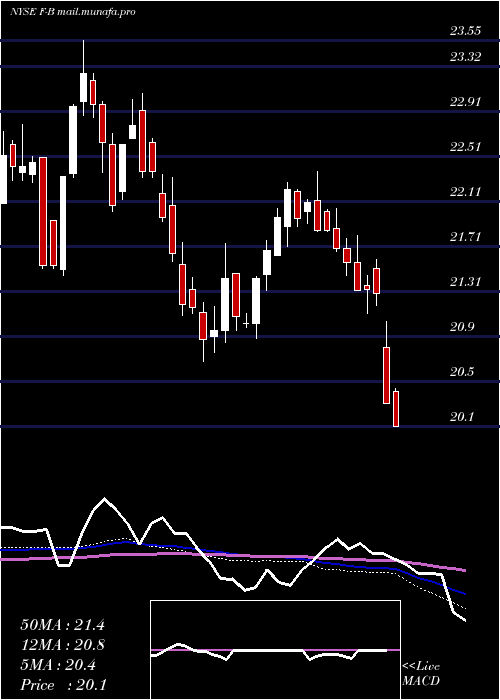The image size is (500, 700).
Task: Click the 23.55 price level label
Action: point(465,31)
